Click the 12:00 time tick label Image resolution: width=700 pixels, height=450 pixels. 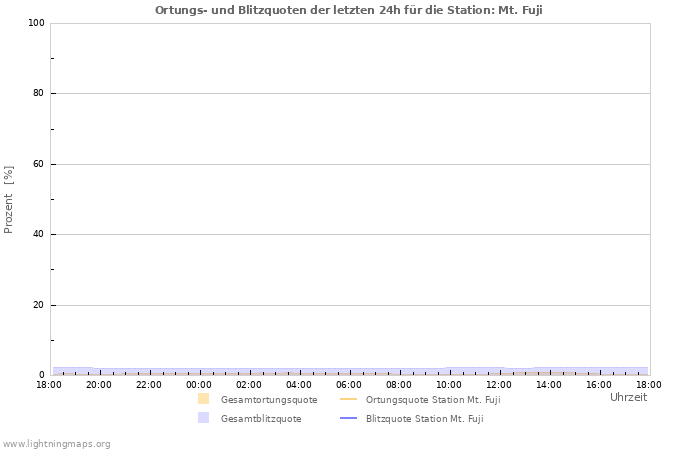499,384
